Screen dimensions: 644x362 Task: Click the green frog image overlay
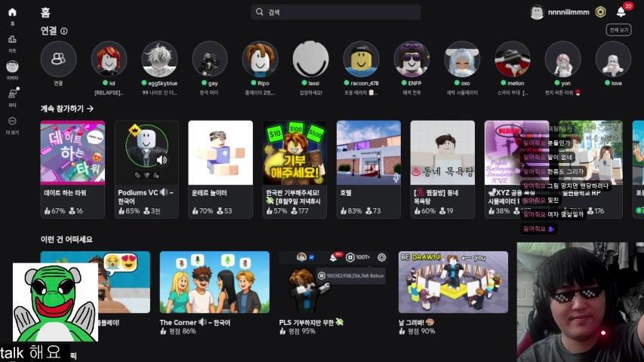tap(55, 302)
